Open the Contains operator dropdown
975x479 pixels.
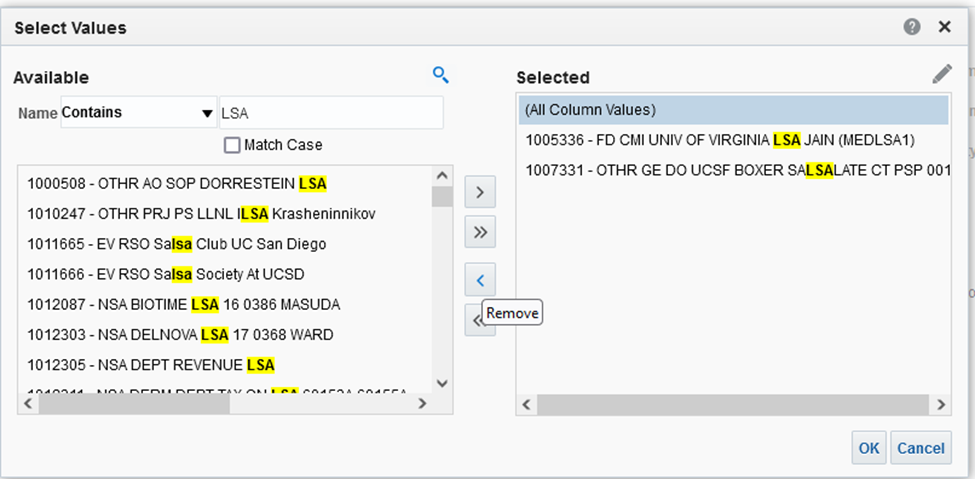(138, 113)
